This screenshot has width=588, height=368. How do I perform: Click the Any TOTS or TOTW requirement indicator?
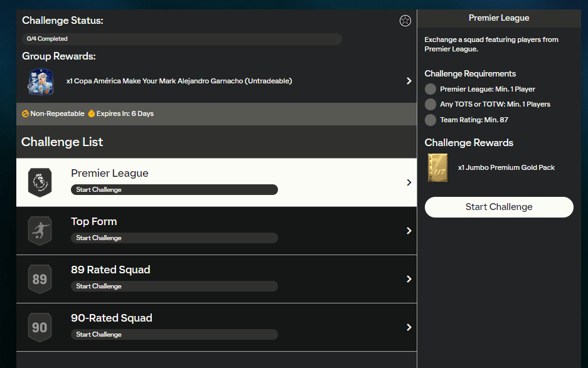tap(430, 104)
